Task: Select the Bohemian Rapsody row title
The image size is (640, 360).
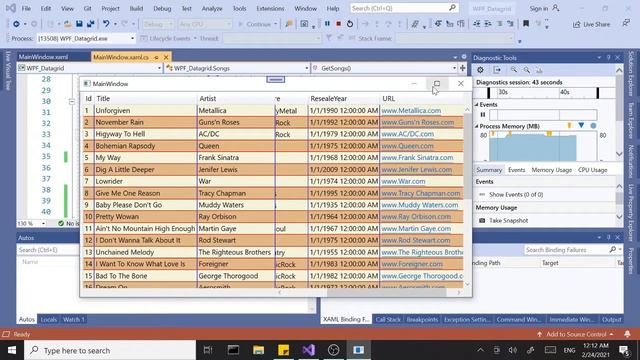Action: pos(125,146)
